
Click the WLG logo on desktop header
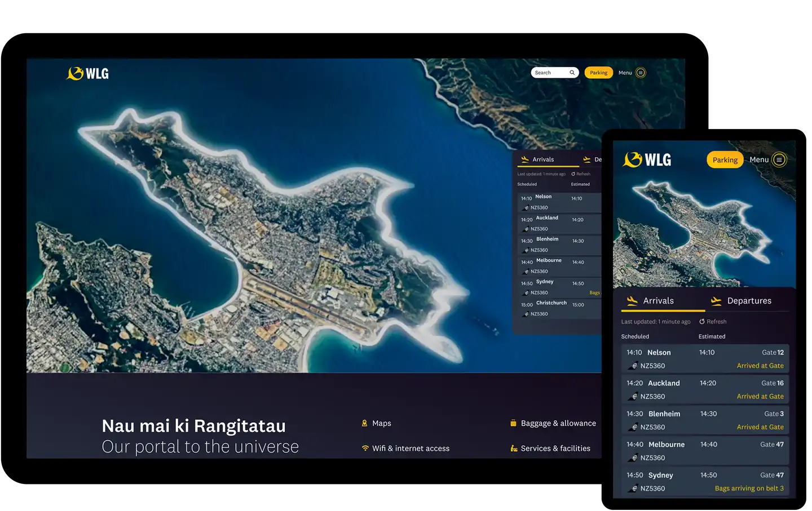coord(88,73)
